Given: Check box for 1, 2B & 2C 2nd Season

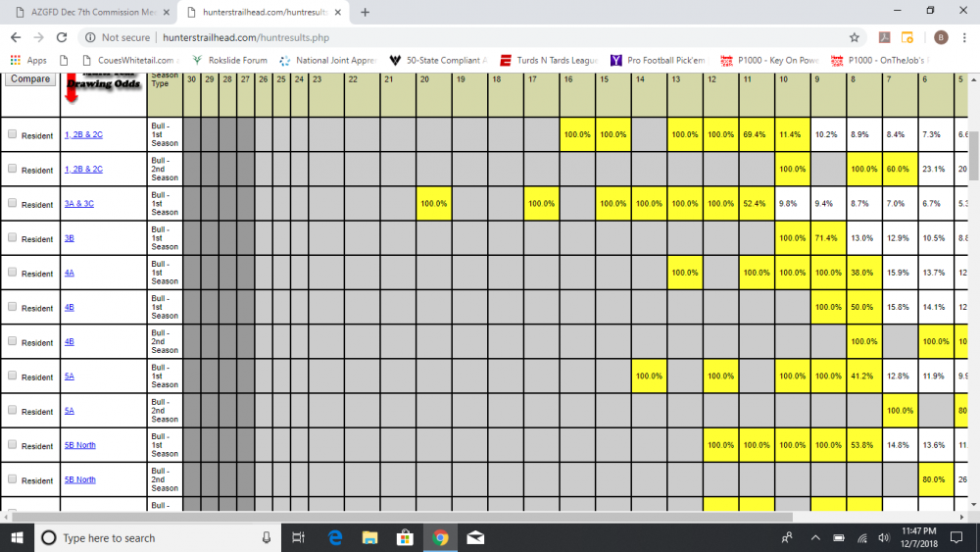Looking at the screenshot, I should pyautogui.click(x=12, y=169).
